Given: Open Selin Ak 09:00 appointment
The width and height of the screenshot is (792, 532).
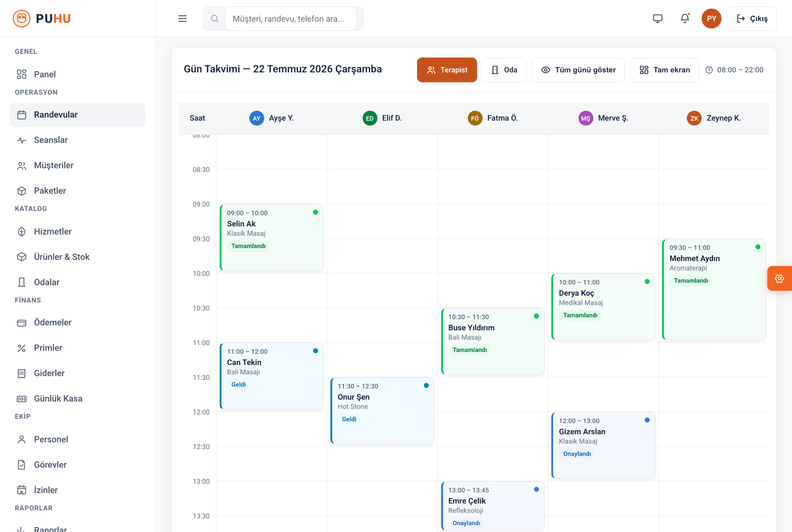Looking at the screenshot, I should pyautogui.click(x=271, y=238).
